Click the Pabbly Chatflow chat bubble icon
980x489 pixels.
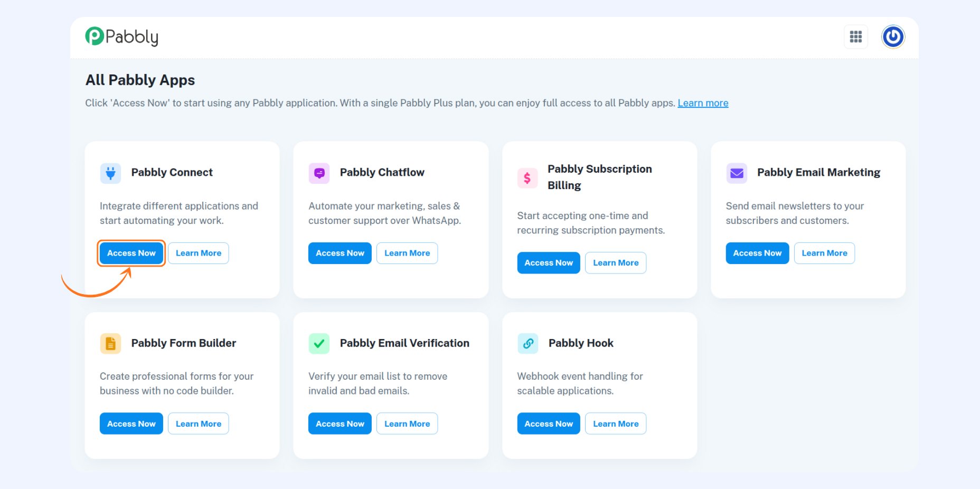[x=318, y=173]
